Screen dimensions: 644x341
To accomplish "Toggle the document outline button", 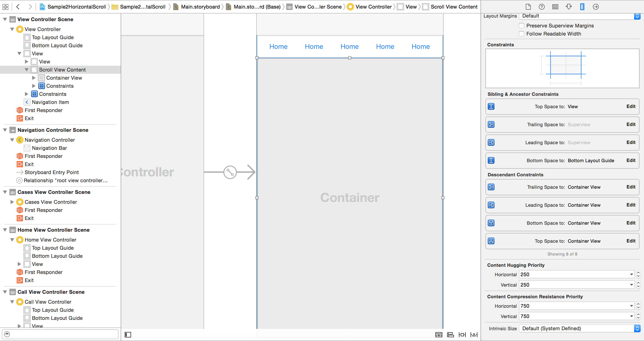I will tap(128, 334).
